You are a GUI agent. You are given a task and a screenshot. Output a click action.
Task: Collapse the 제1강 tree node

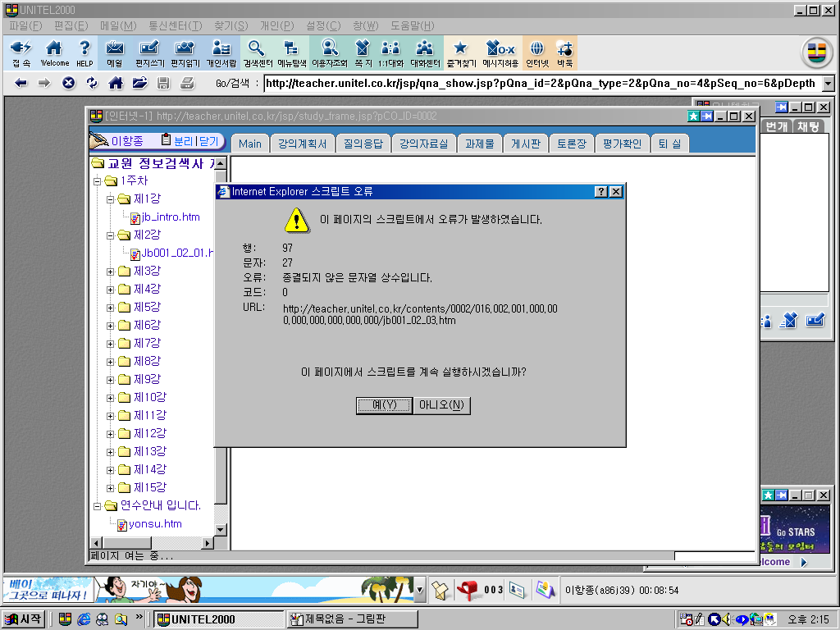pyautogui.click(x=111, y=199)
